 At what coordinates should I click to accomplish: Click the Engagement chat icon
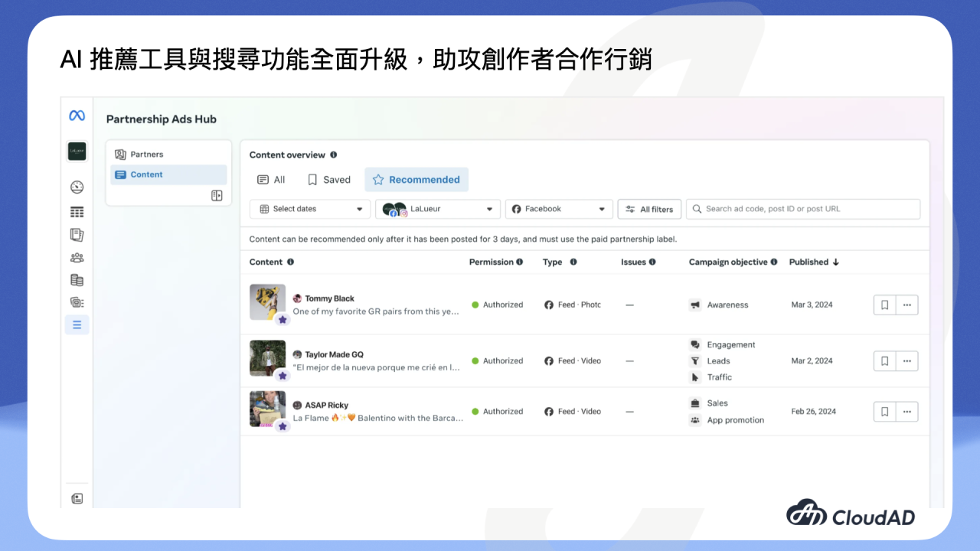695,345
